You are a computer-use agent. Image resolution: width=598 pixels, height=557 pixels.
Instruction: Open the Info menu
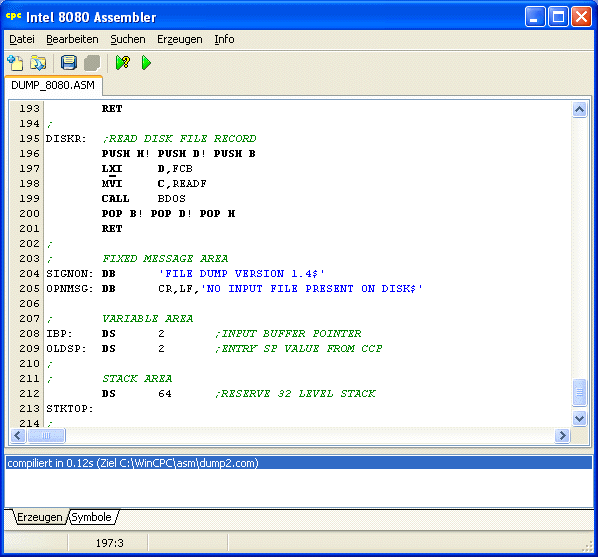click(x=224, y=39)
